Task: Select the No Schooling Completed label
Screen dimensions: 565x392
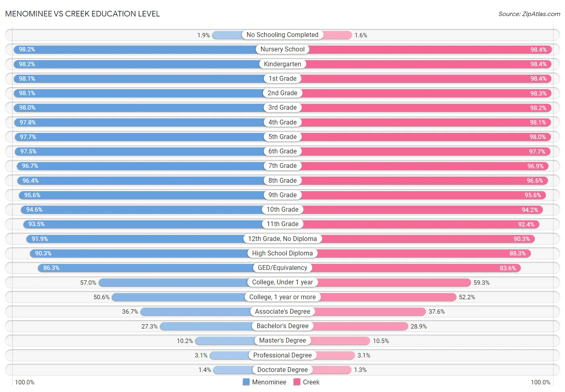Action: coord(282,35)
